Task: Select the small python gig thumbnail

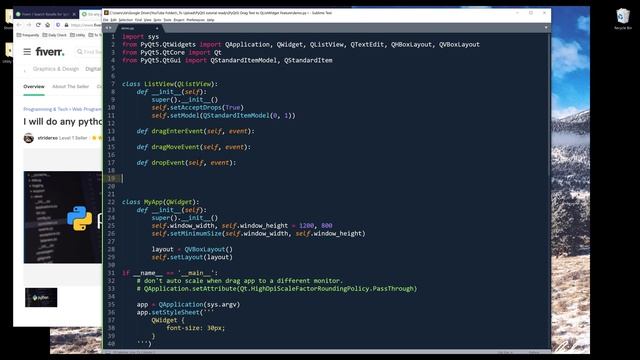Action: [41, 298]
